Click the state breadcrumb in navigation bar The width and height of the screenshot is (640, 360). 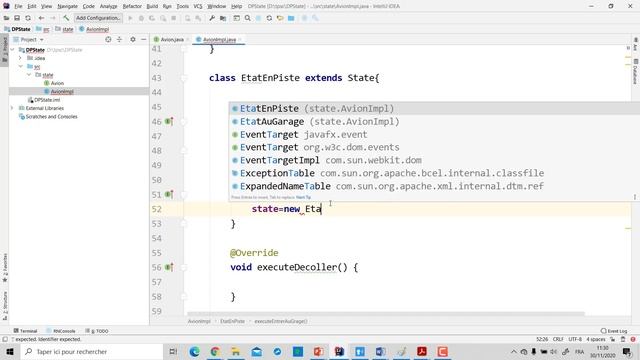64,29
